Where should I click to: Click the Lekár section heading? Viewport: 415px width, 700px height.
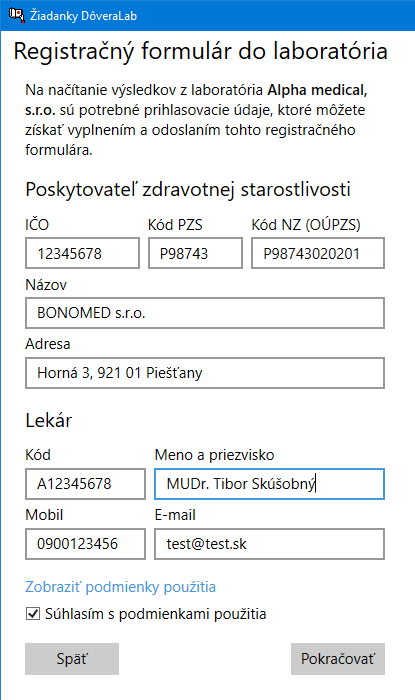click(x=49, y=420)
